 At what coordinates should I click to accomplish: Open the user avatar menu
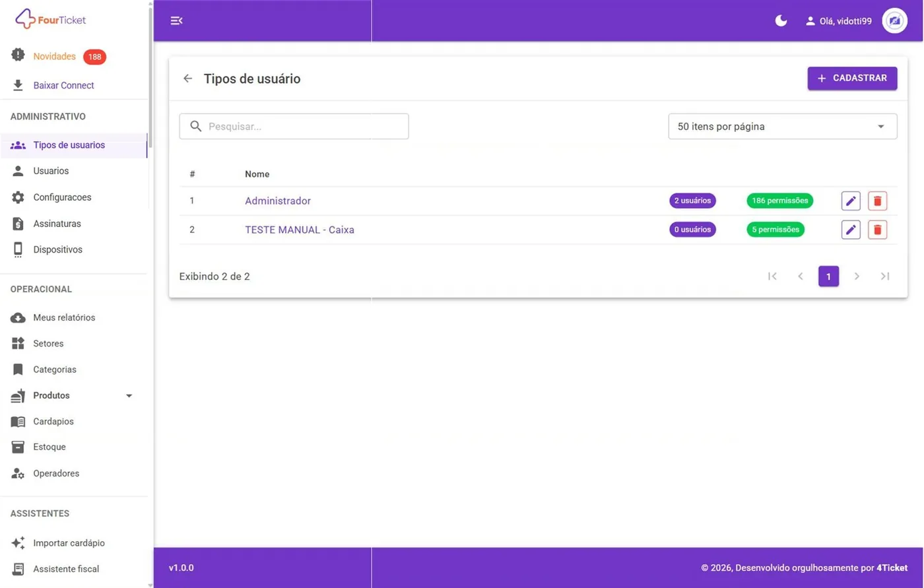[x=894, y=21]
